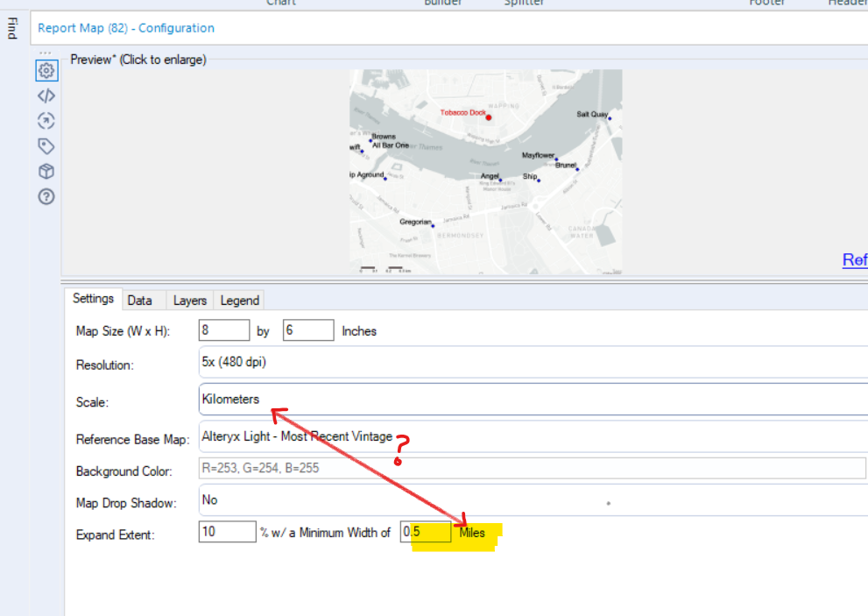Open the configuration gear icon

pyautogui.click(x=46, y=70)
